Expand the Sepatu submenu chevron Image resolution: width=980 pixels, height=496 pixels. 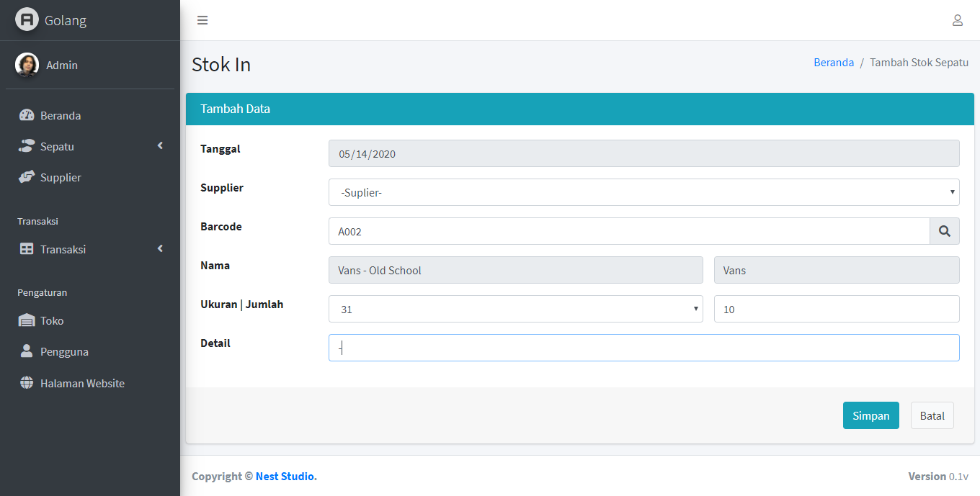[x=160, y=145]
